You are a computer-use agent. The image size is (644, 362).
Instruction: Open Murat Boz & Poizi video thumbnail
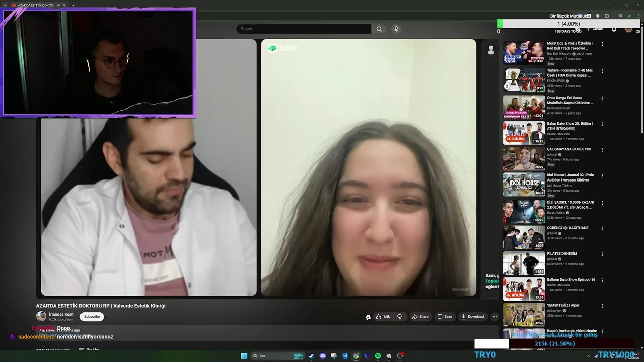tap(524, 52)
